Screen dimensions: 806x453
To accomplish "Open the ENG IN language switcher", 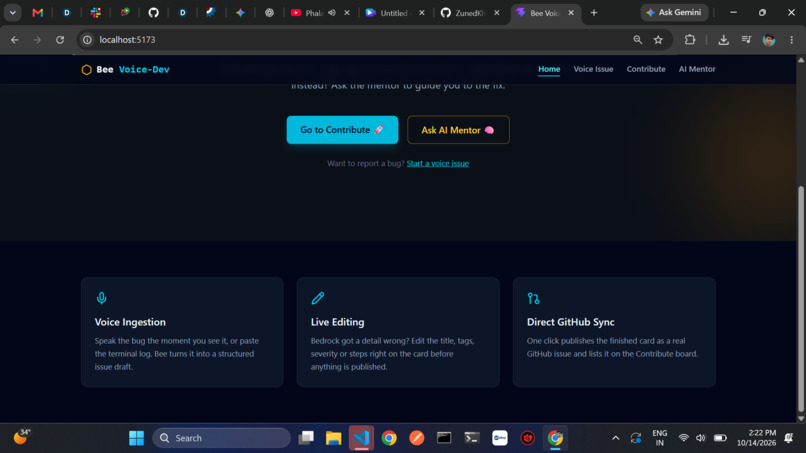I will click(660, 438).
